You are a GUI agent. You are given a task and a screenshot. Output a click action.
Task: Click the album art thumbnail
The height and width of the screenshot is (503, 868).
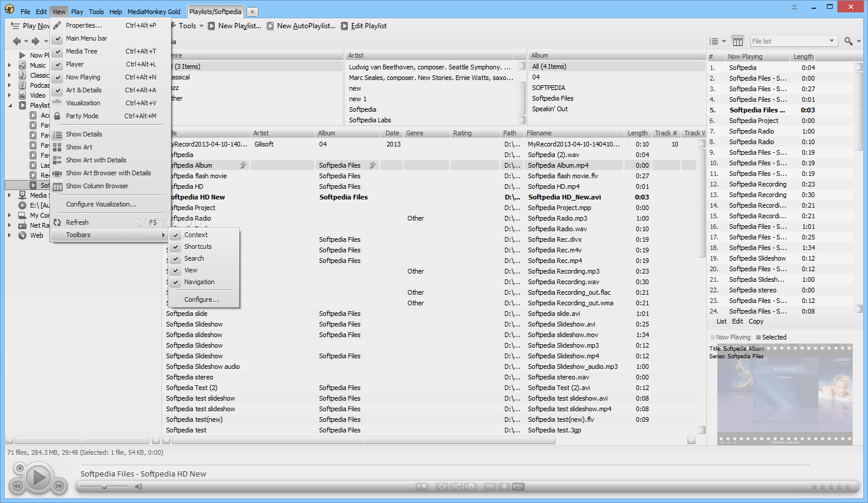[784, 394]
